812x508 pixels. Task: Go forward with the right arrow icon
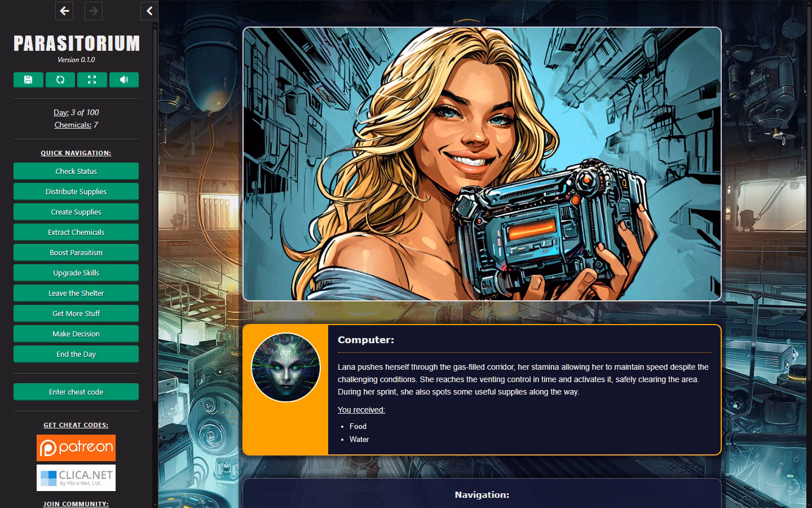[x=94, y=11]
